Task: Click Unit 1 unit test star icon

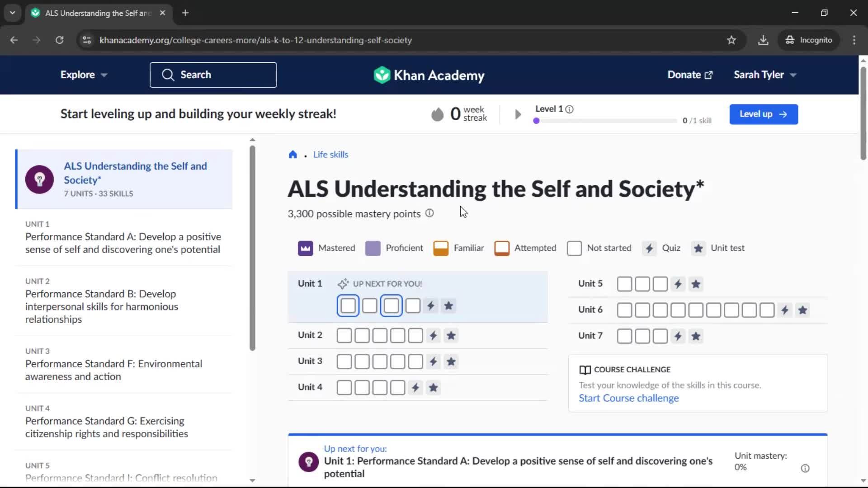Action: pos(448,306)
